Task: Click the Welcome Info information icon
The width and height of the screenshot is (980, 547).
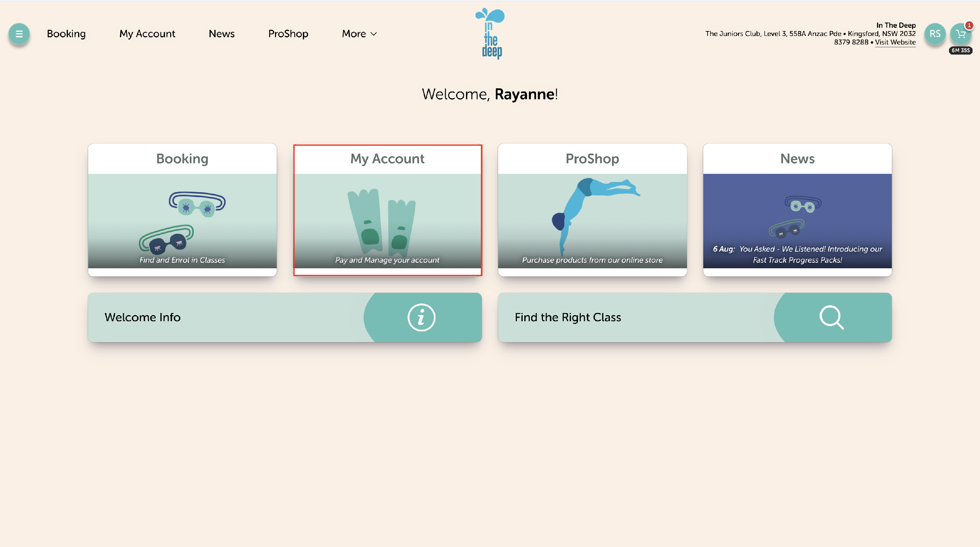Action: click(421, 317)
